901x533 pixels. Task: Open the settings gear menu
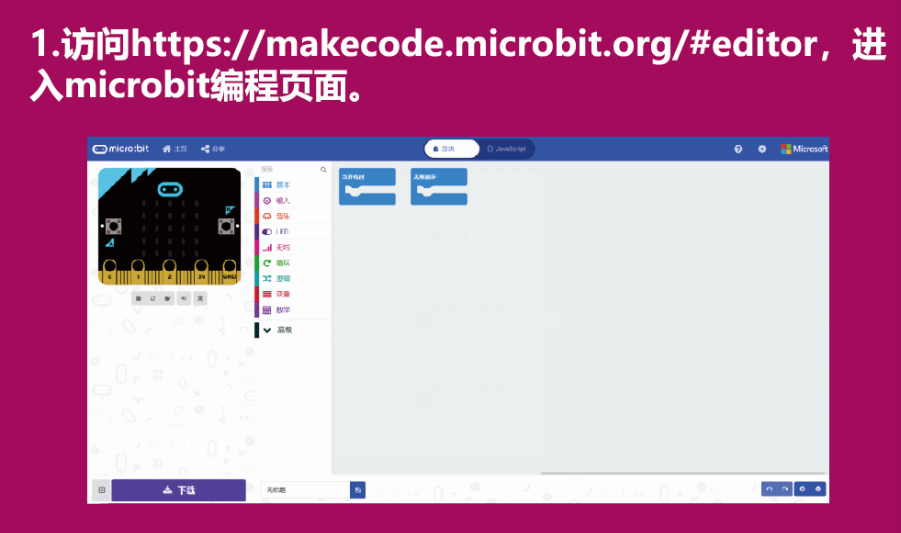click(762, 149)
